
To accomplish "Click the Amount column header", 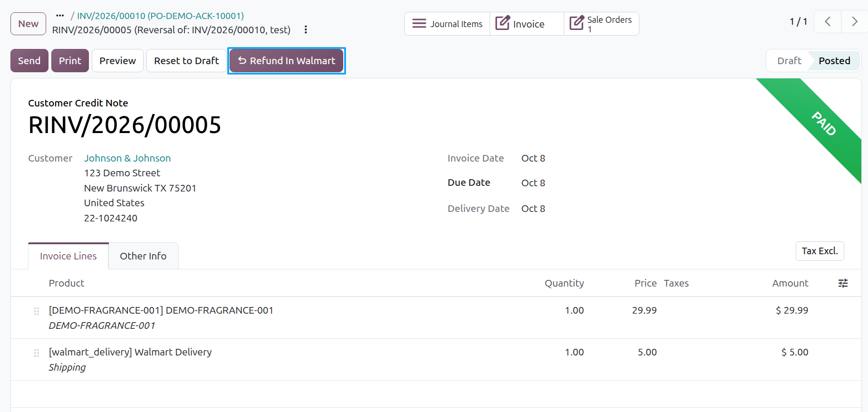I will coord(790,283).
